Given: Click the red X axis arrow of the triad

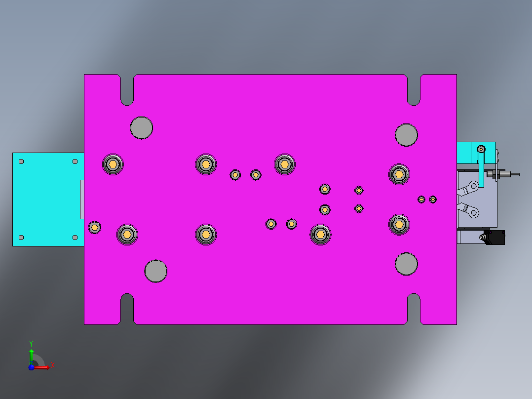Looking at the screenshot, I should point(42,367).
